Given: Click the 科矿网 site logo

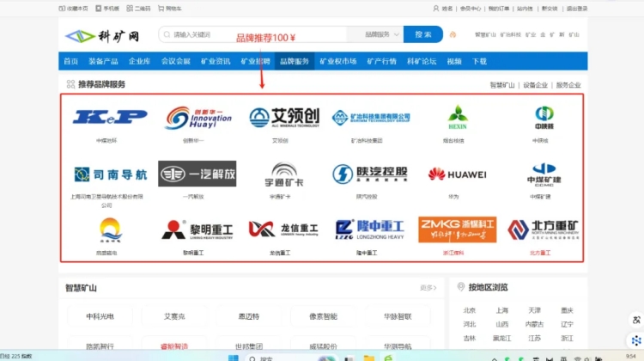Looking at the screenshot, I should (94, 35).
